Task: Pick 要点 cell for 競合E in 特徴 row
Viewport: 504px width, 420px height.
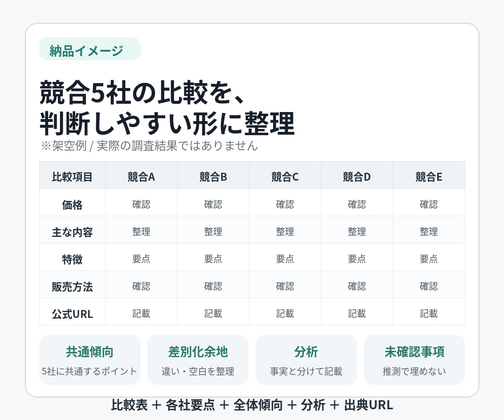Action: (x=429, y=257)
